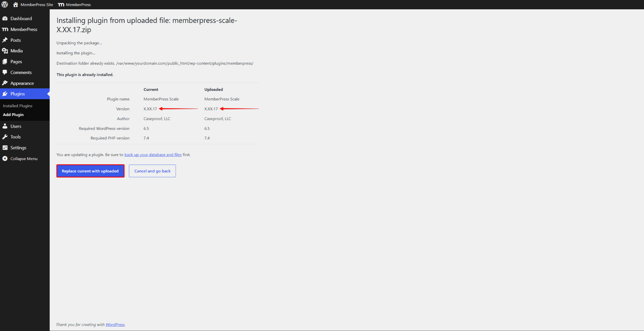Click the Appearance paintbrush icon
The height and width of the screenshot is (331, 644).
click(5, 83)
